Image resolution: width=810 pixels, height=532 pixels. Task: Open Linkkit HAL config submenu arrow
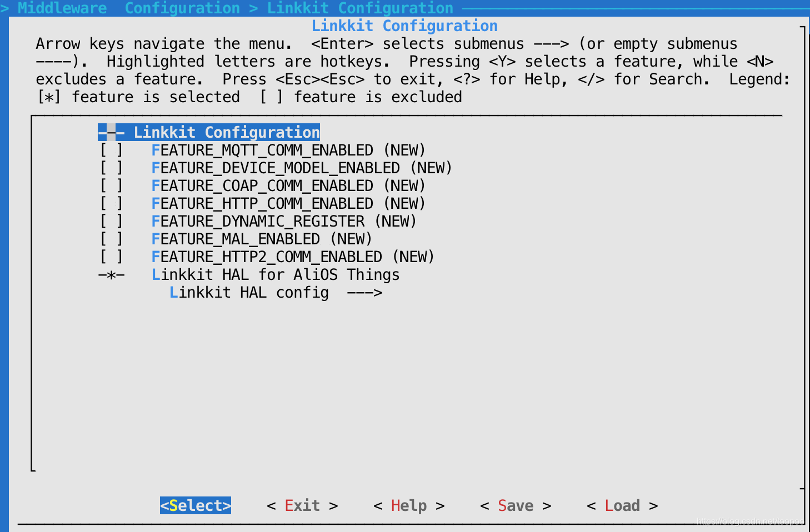pos(364,293)
